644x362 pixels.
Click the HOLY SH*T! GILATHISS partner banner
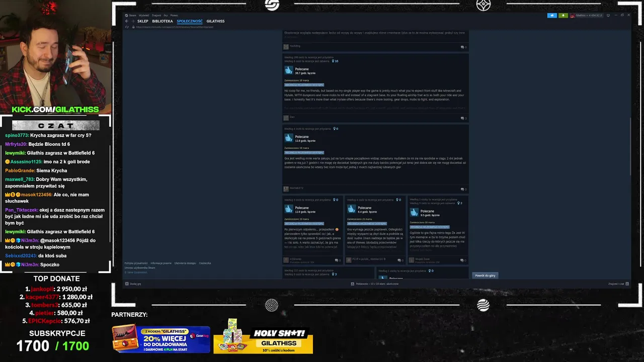[x=263, y=336]
